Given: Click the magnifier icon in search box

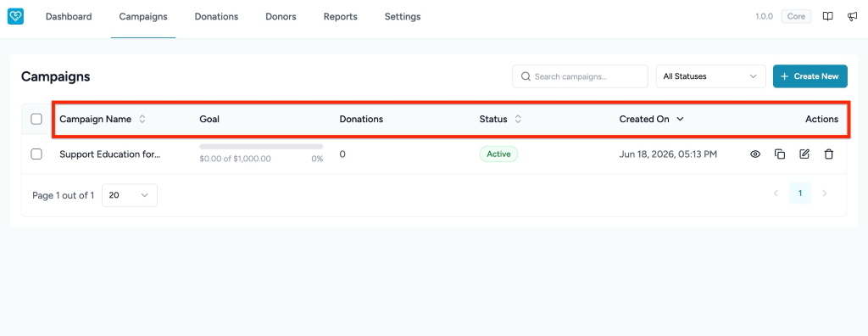Looking at the screenshot, I should (x=526, y=76).
